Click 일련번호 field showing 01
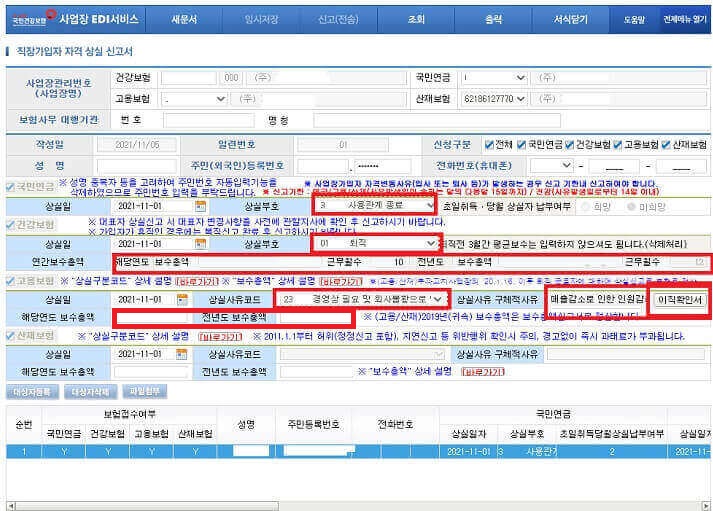Viewport: 713px width, 511px height. (x=342, y=145)
